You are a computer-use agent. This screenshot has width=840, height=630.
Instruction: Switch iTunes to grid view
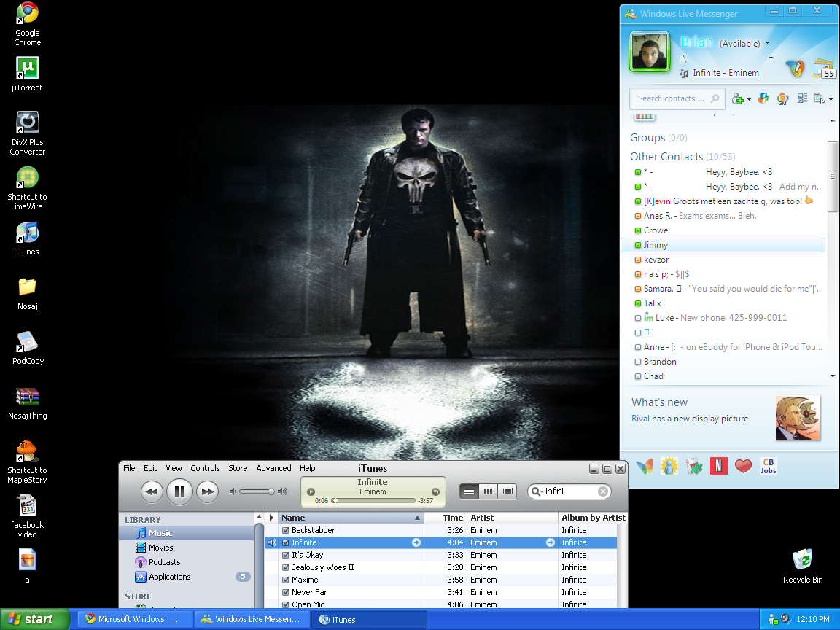coord(488,491)
